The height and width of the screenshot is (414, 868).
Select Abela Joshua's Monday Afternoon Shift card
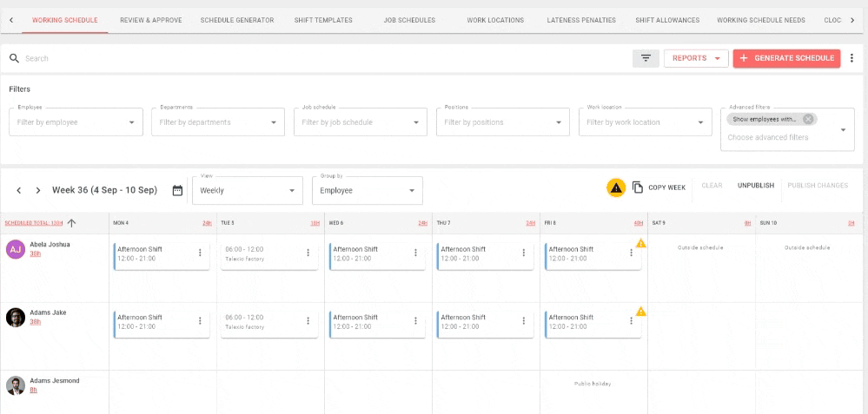coord(161,256)
